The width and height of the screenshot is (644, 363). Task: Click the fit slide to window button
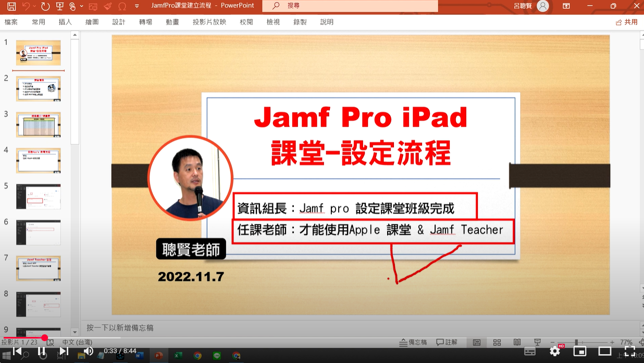tap(640, 342)
